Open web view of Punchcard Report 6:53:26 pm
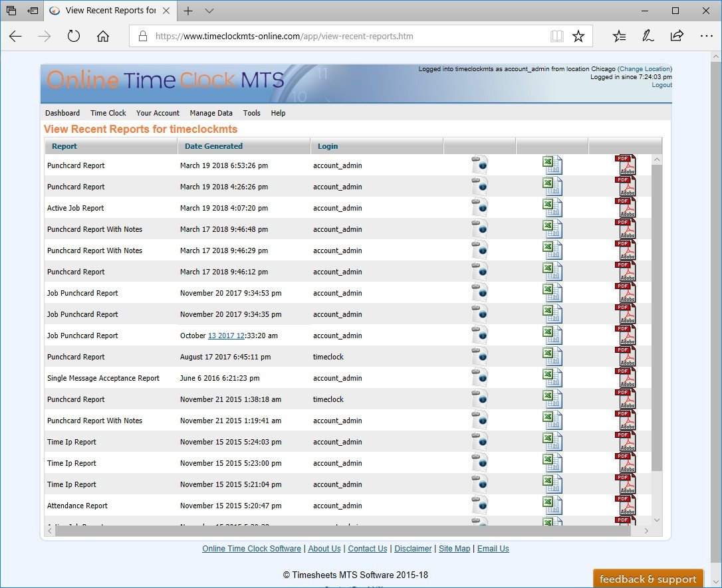The height and width of the screenshot is (588, 722). click(480, 165)
